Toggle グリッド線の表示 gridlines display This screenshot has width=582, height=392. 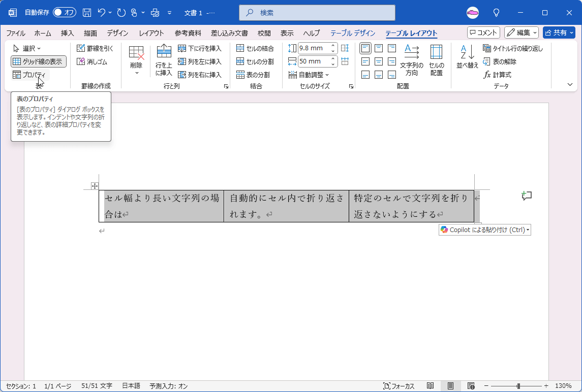click(39, 61)
